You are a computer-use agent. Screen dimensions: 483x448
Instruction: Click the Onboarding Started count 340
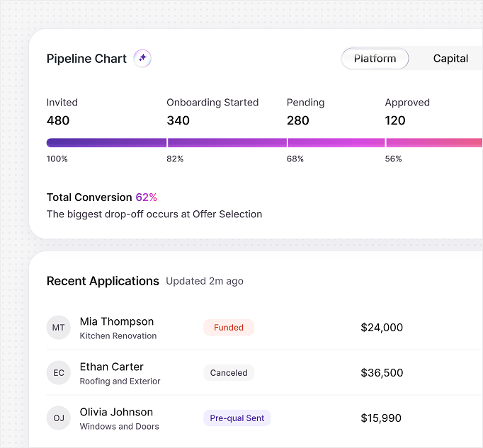pos(178,120)
